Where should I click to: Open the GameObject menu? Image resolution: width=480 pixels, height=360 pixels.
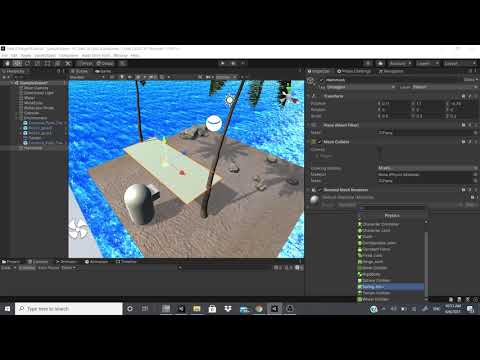[45, 55]
